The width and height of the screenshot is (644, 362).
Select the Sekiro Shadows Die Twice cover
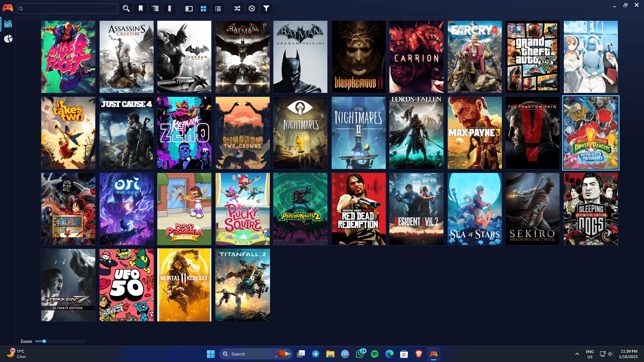pyautogui.click(x=533, y=209)
